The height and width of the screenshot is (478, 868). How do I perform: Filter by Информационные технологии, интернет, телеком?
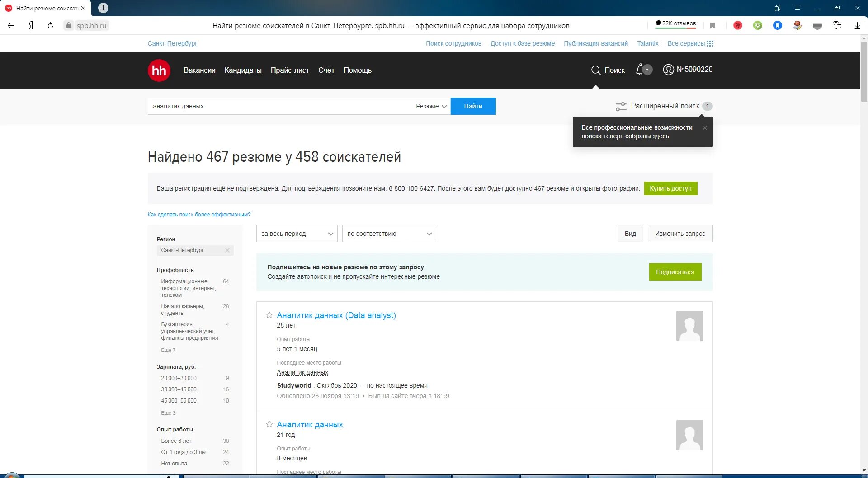(189, 288)
